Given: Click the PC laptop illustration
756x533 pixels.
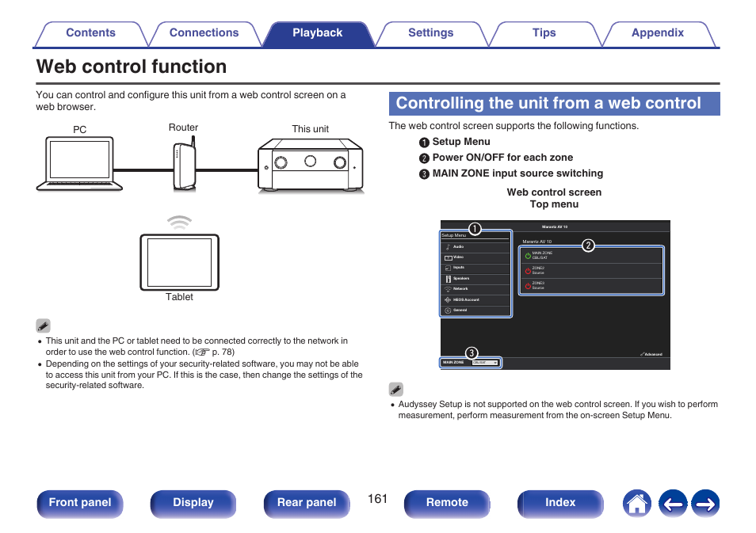Looking at the screenshot, I should (x=79, y=163).
